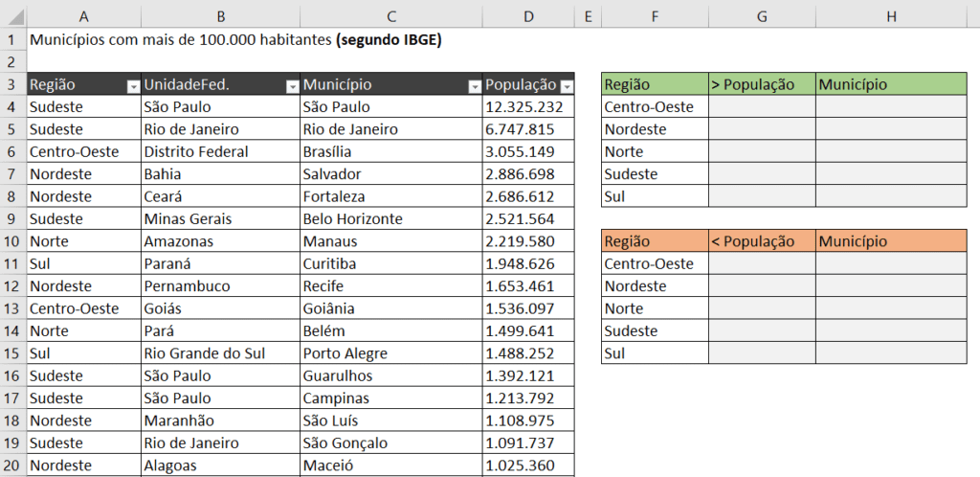Select the Maceió cell

pyautogui.click(x=390, y=466)
